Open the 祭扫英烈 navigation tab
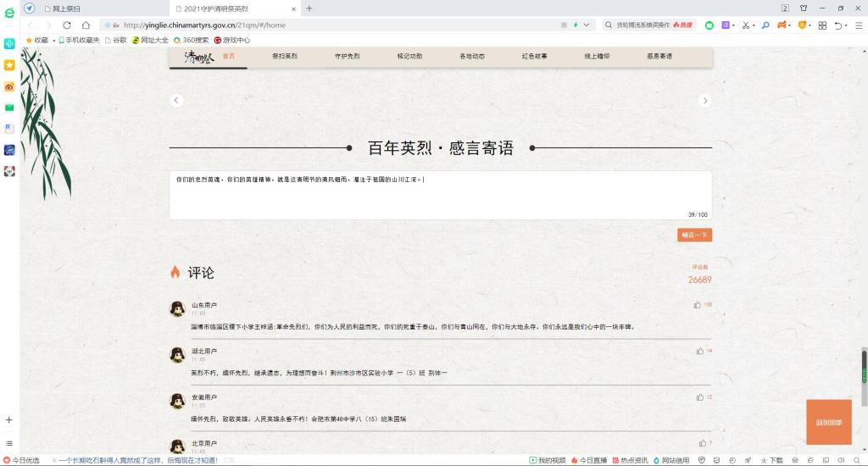Screen dimensions: 868x466 click(285, 57)
